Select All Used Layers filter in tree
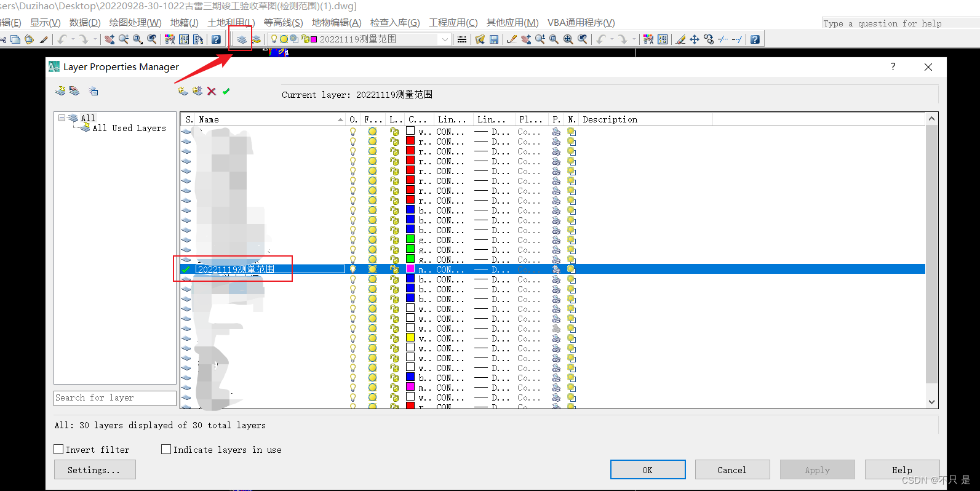This screenshot has height=491, width=980. (129, 128)
